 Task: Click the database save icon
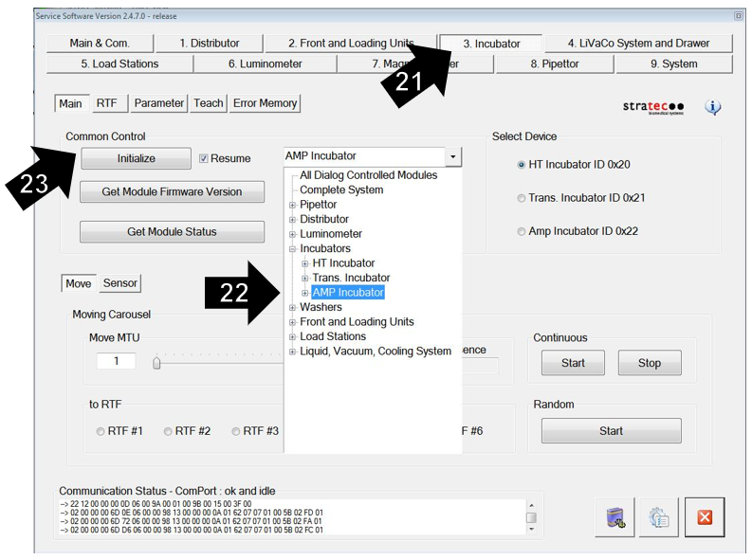click(614, 516)
